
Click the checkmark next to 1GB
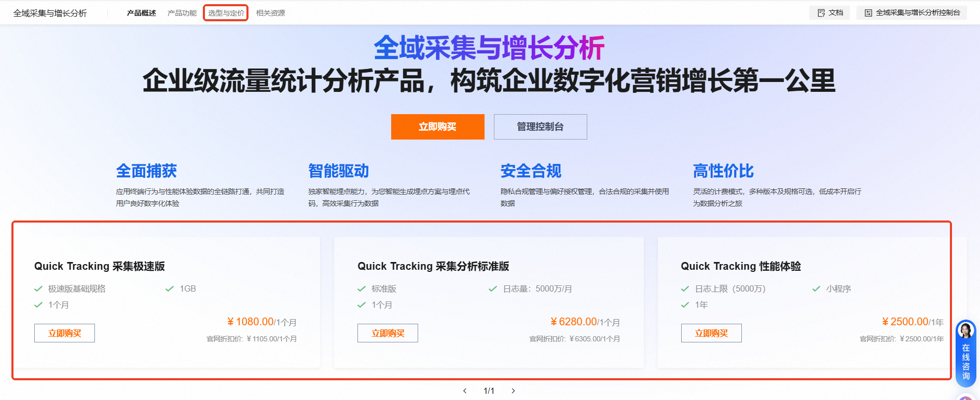pos(170,289)
